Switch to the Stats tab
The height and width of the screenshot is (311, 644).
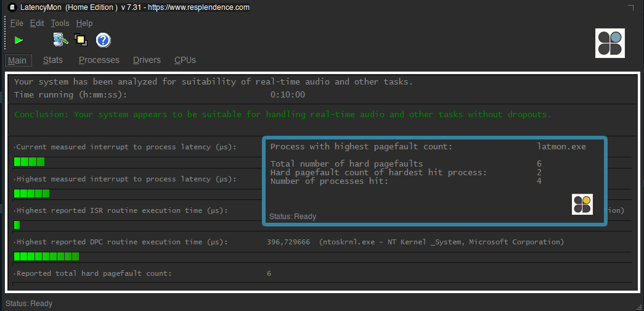point(53,60)
